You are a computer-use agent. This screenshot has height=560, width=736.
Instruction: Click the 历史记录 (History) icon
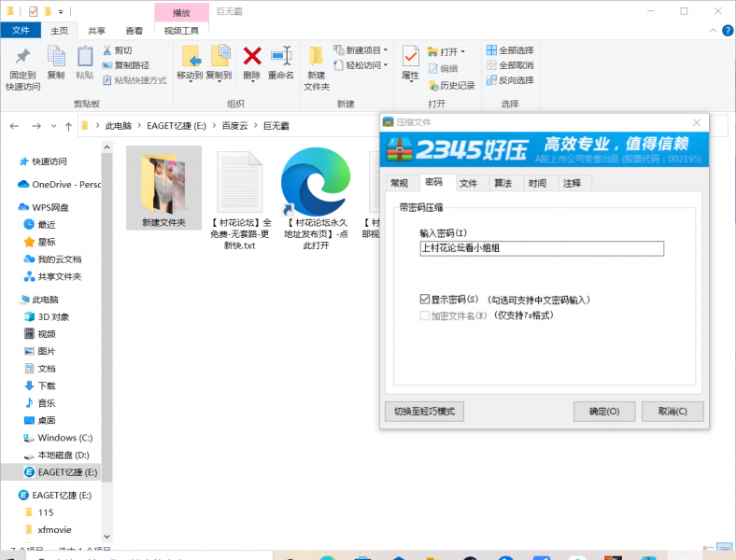point(433,85)
